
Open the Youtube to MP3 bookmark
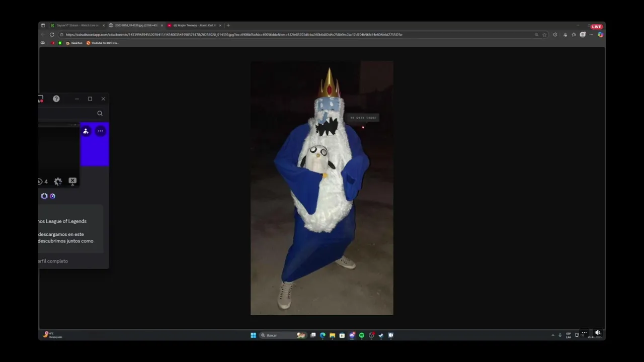coord(103,43)
